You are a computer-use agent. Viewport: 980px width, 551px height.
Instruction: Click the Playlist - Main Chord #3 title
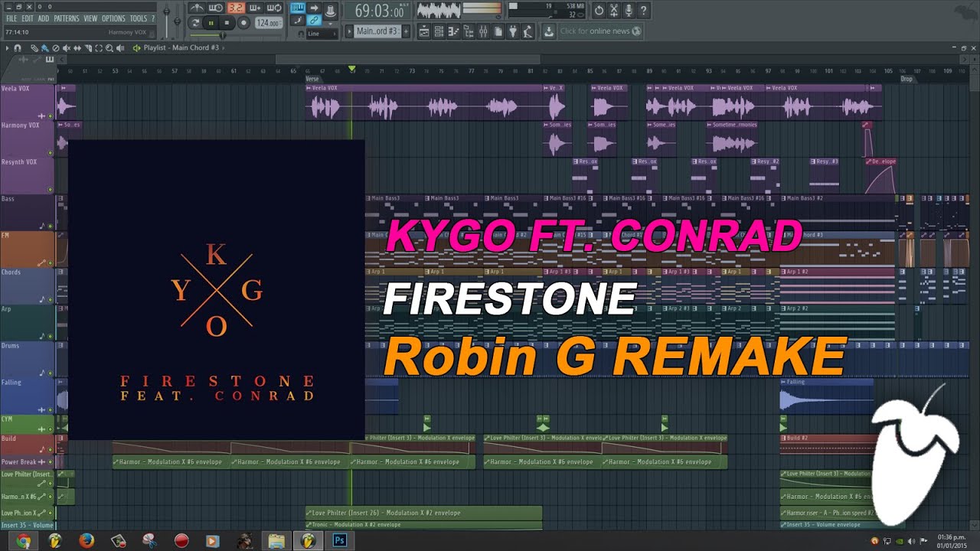(x=181, y=47)
